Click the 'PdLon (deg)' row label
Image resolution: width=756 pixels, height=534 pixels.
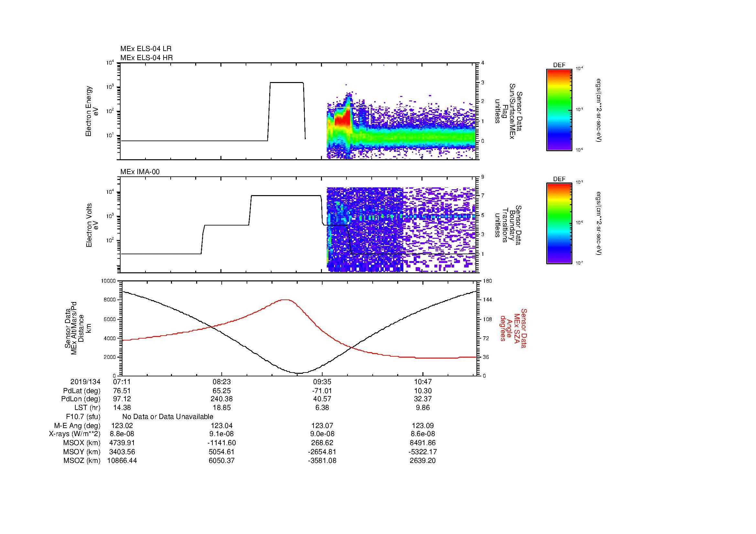pos(81,399)
